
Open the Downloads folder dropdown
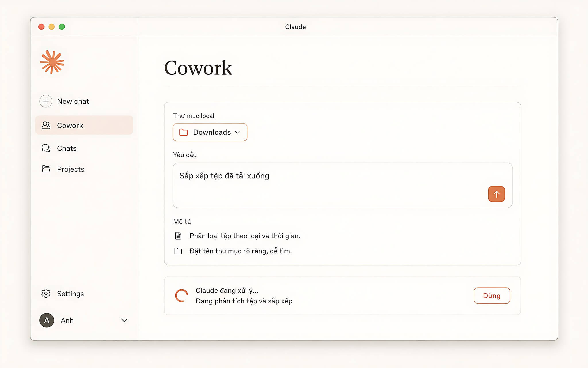click(x=210, y=132)
